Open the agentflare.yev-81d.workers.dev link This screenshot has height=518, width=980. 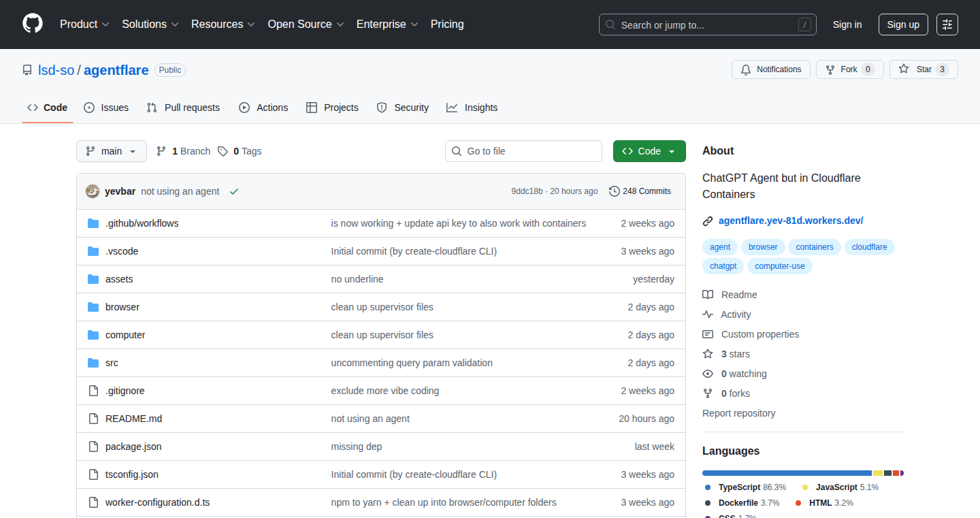tap(791, 221)
